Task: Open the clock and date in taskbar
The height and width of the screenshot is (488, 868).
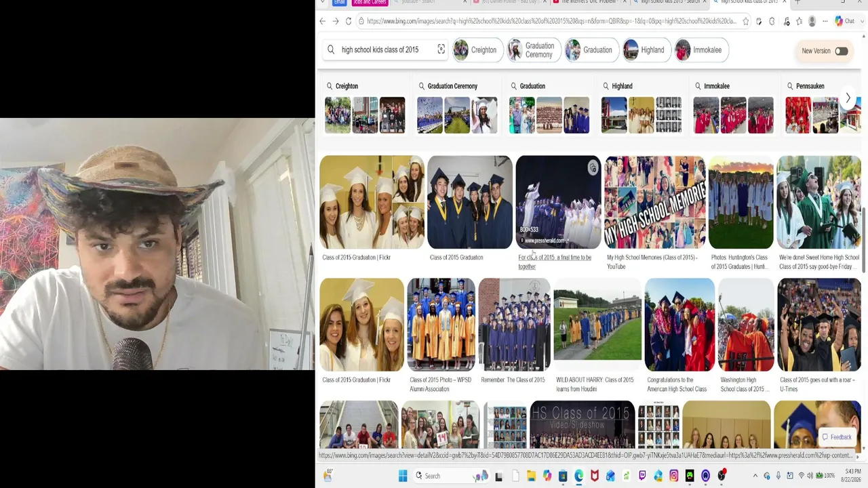Action: tap(852, 476)
